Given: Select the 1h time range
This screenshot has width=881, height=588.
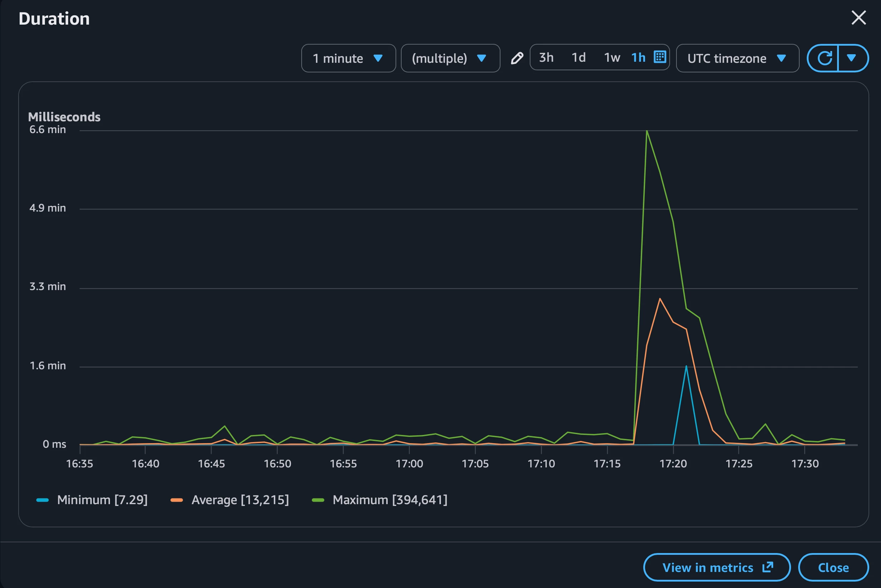Looking at the screenshot, I should coord(638,57).
